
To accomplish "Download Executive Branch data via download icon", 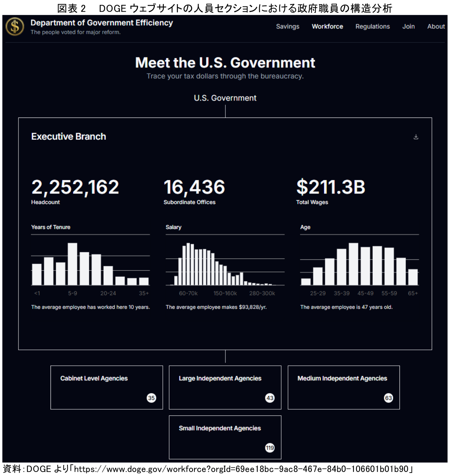I will pos(416,137).
